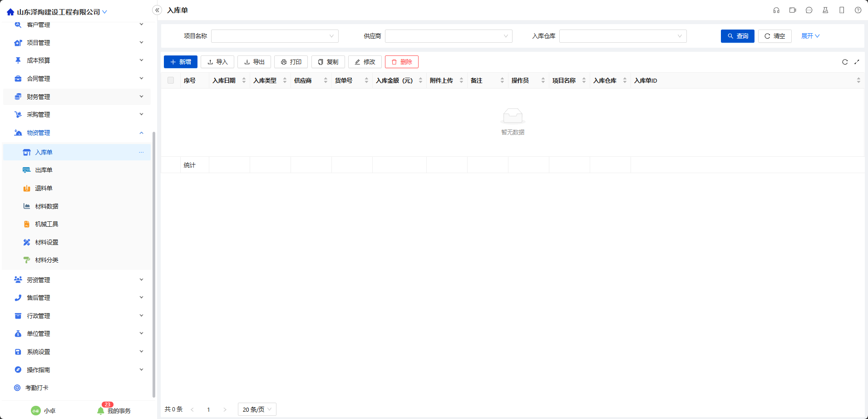Toggle fullscreen with the expand icon

click(x=857, y=62)
